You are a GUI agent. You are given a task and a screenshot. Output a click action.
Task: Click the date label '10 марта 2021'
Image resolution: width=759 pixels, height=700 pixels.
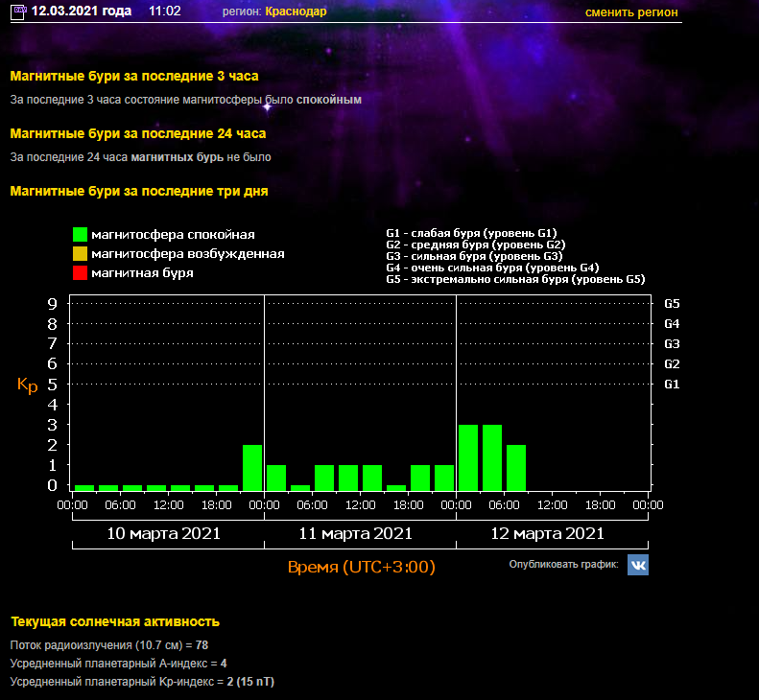pyautogui.click(x=164, y=533)
